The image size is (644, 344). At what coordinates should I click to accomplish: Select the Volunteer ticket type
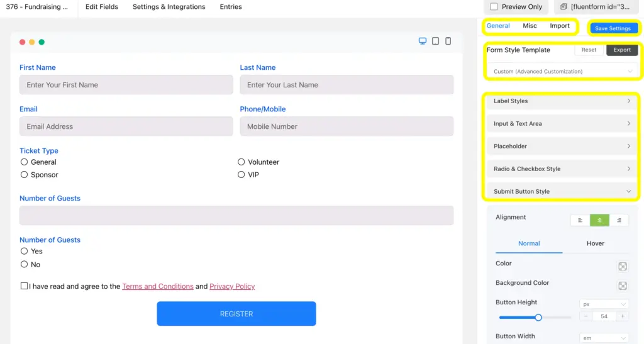241,162
